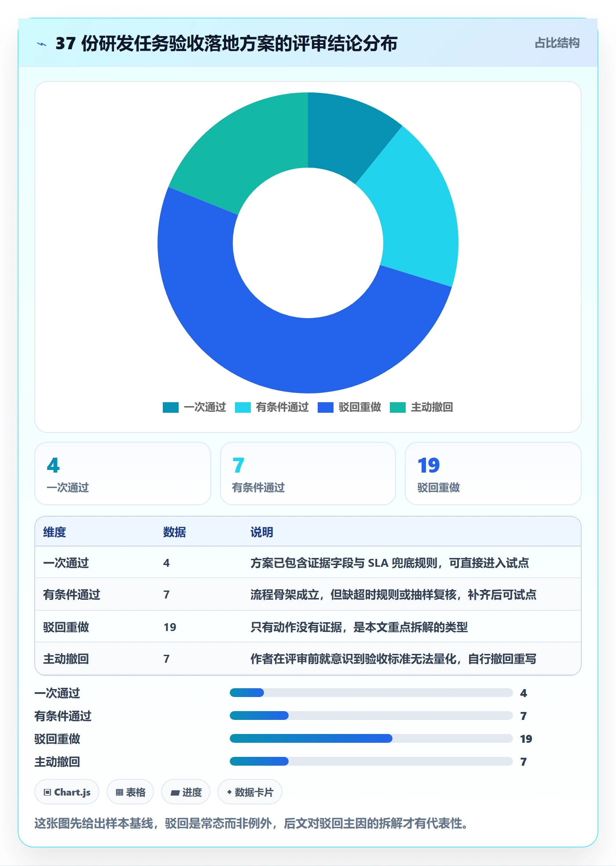616x866 pixels.
Task: Click the square icon in Chart.js chip
Action: point(48,793)
